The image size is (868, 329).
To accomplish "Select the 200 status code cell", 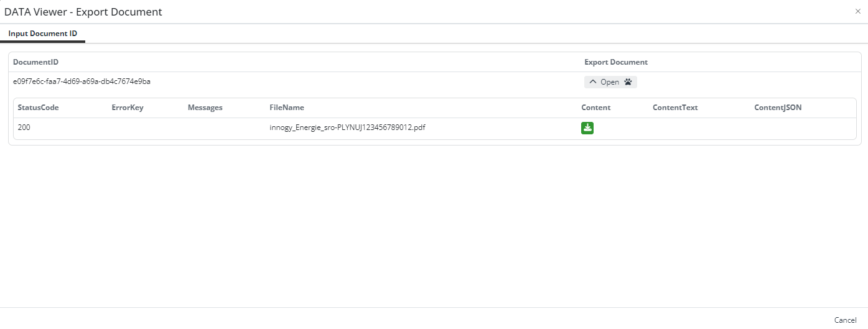I will (x=24, y=127).
